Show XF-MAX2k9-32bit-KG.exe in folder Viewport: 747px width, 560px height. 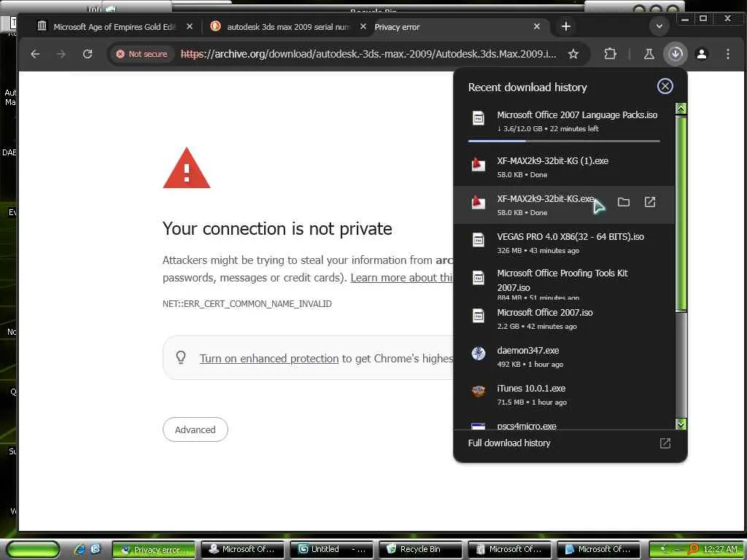(624, 203)
